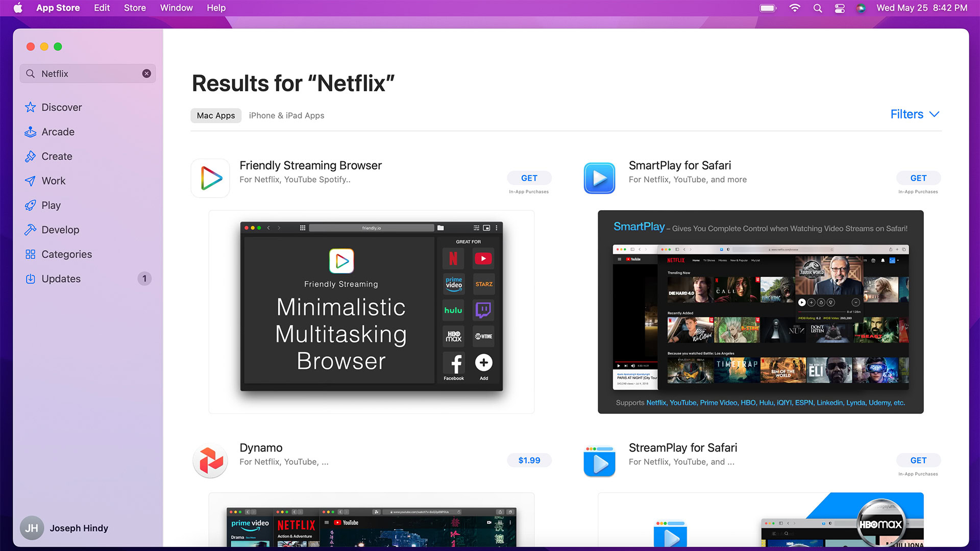Open the Arcade joystick icon
The height and width of the screenshot is (551, 980).
click(31, 132)
